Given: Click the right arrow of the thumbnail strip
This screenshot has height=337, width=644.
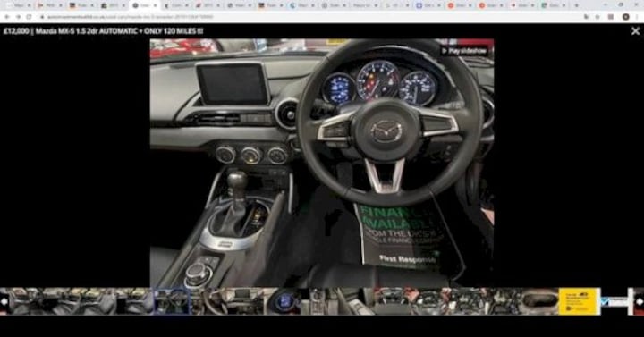Looking at the screenshot, I should 640,301.
